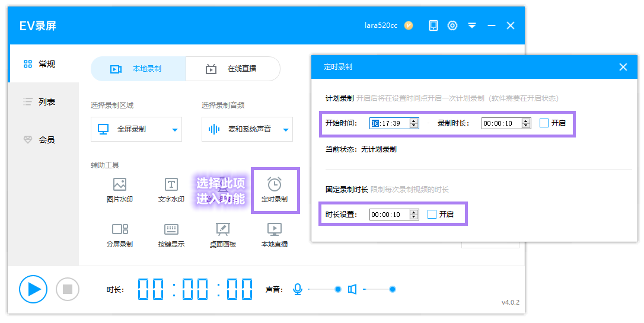Enable the 计划录制 开启 checkbox
644x323 pixels.
click(x=544, y=123)
